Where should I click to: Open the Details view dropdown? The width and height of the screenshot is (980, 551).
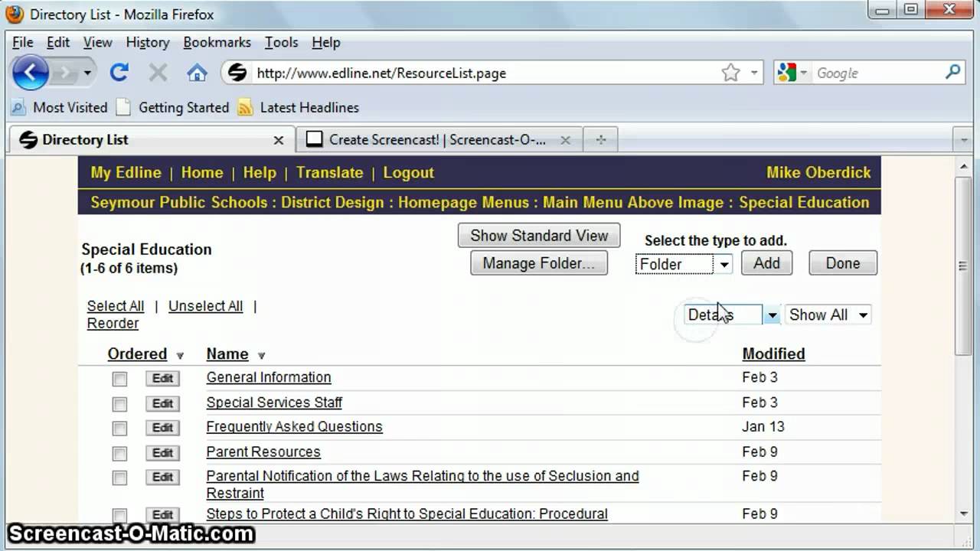coord(732,315)
